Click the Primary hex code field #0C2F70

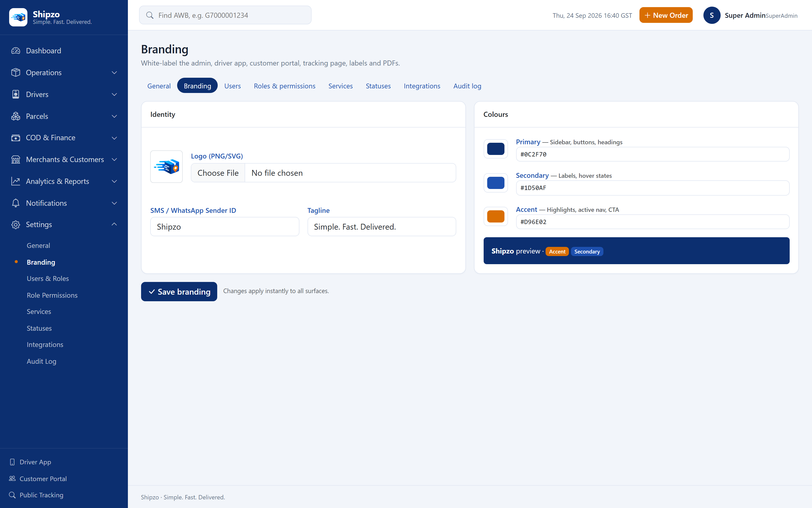(x=652, y=154)
